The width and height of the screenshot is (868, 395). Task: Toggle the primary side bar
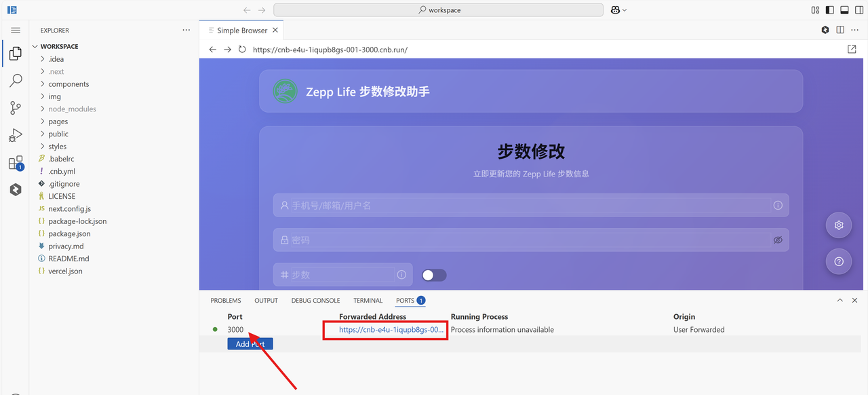[x=830, y=10]
